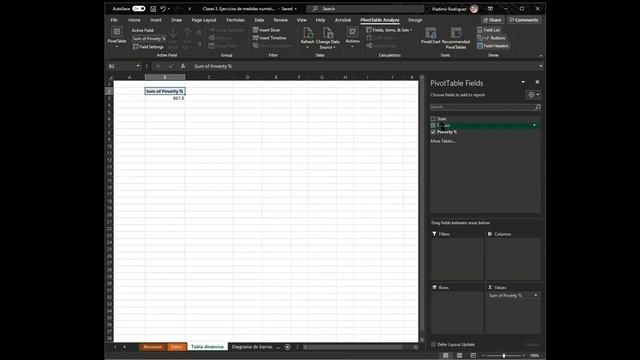Toggle the +/- Buttons option
Screen dimensions: 640x360
pyautogui.click(x=491, y=38)
